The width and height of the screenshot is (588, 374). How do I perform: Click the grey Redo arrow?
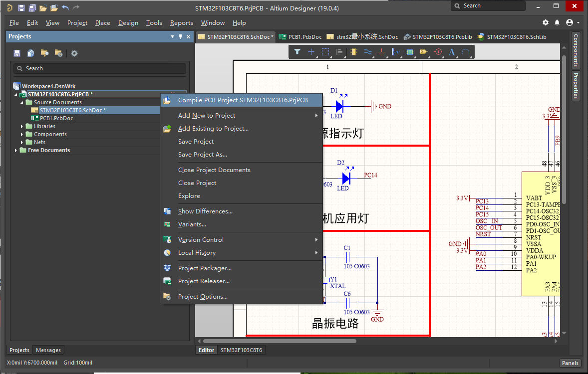click(76, 7)
